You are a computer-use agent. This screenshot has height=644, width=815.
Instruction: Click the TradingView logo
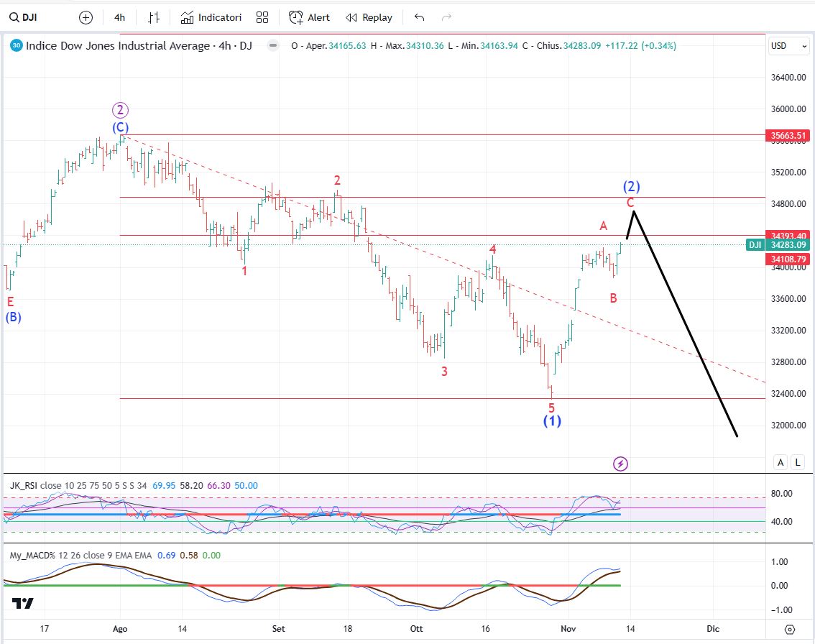[x=23, y=603]
